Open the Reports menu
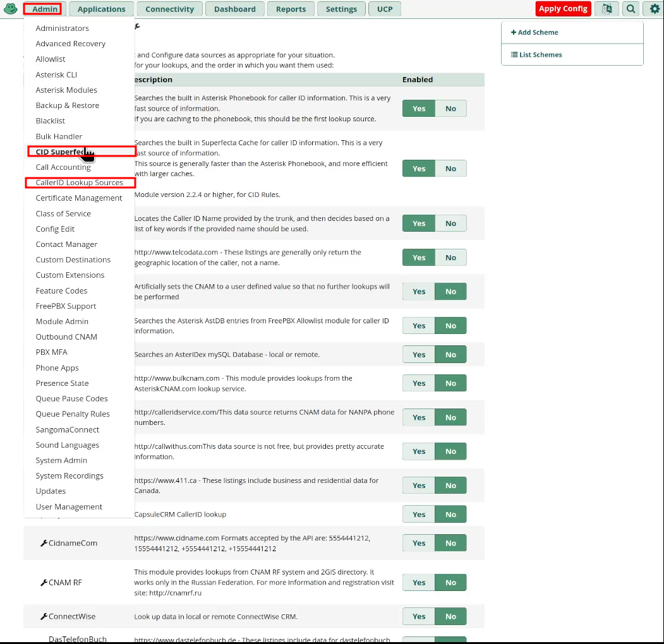 coord(291,9)
